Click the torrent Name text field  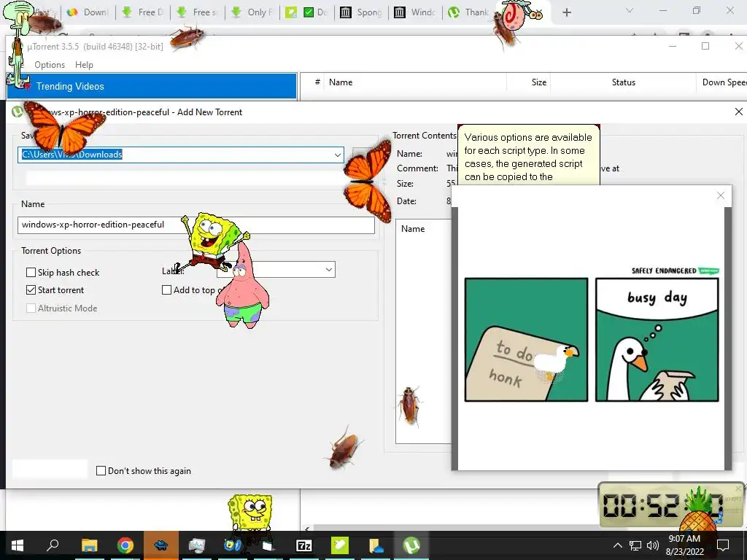[x=196, y=225]
